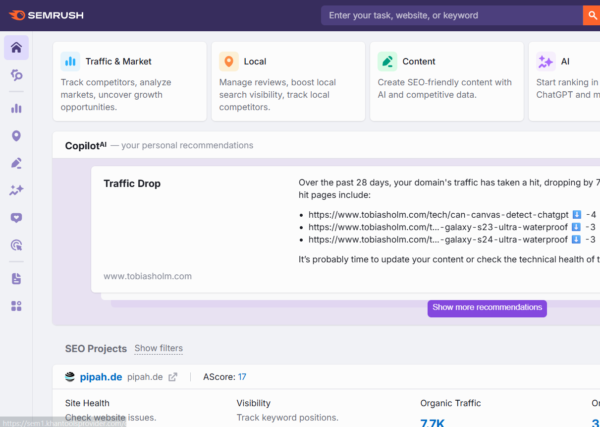Open the Local toolkit card
Viewport: 600px width, 427px height.
(x=288, y=81)
